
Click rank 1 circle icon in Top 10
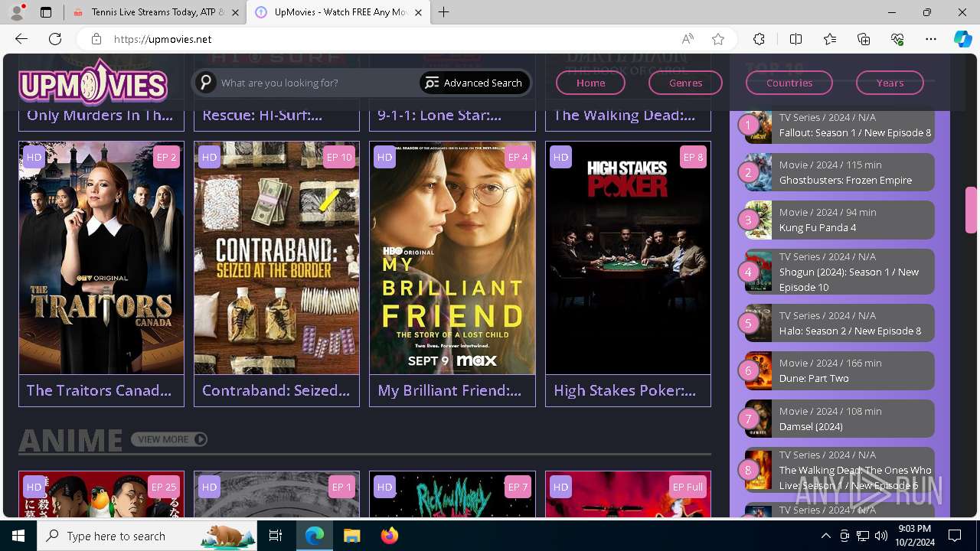click(748, 125)
